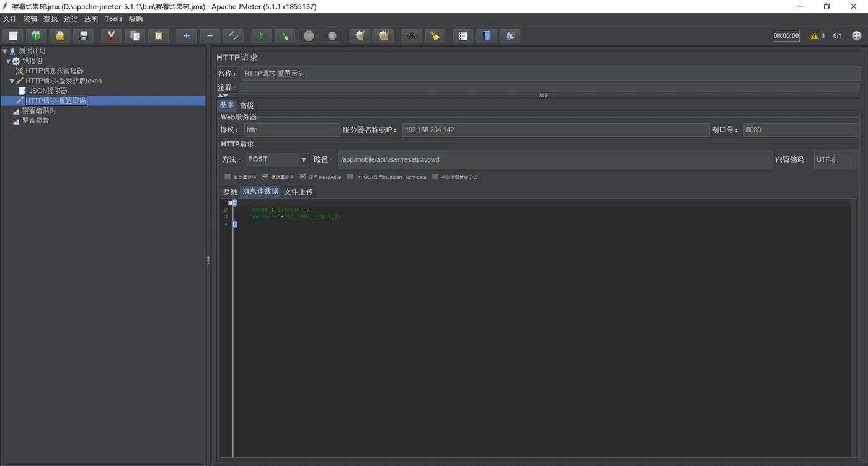Viewport: 868px width, 466px height.
Task: Select HTTP信息头管理器 in the tree
Action: pyautogui.click(x=55, y=71)
